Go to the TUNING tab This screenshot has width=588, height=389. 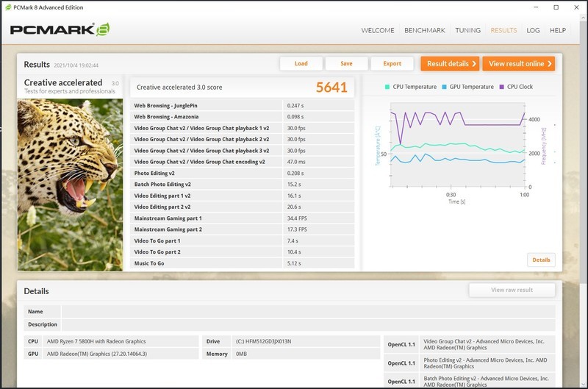pos(468,30)
